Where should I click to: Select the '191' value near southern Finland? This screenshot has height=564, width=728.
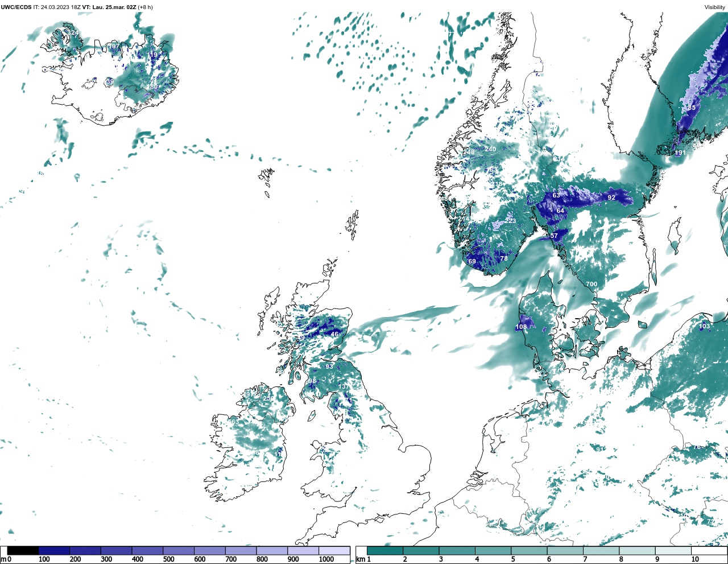680,153
